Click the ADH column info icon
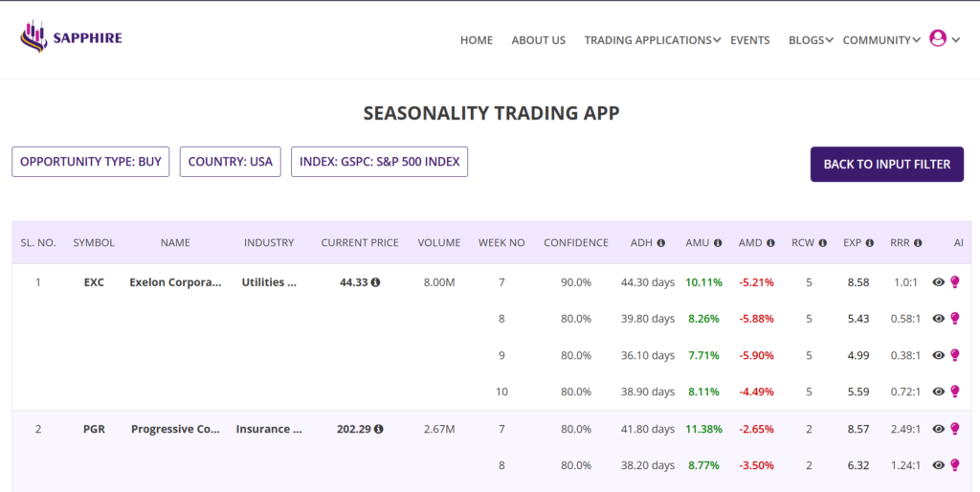This screenshot has height=492, width=980. pyautogui.click(x=661, y=243)
